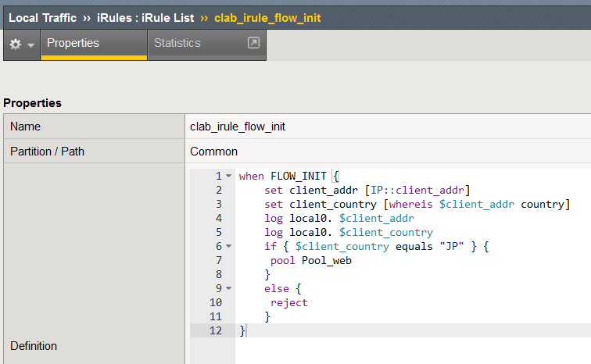Viewport: 591px width, 364px height.
Task: Click the 'log local0. $client_addr' line
Action: [x=339, y=218]
